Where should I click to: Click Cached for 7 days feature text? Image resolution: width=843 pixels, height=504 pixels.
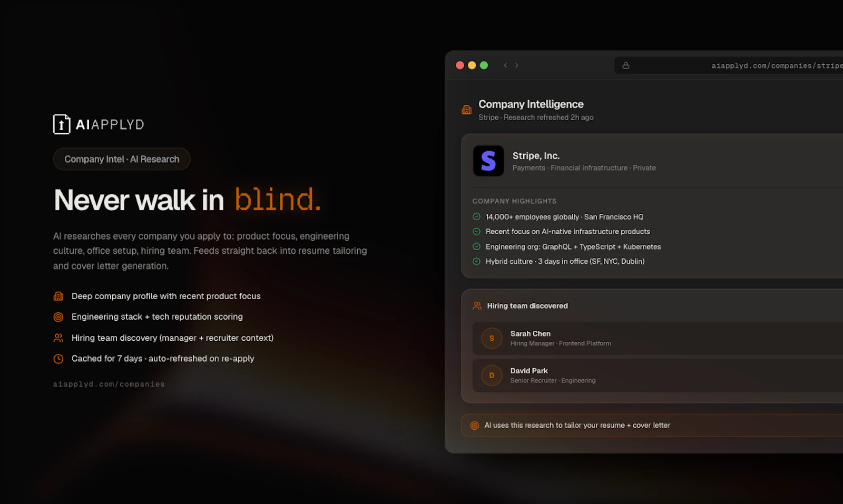[x=163, y=359]
